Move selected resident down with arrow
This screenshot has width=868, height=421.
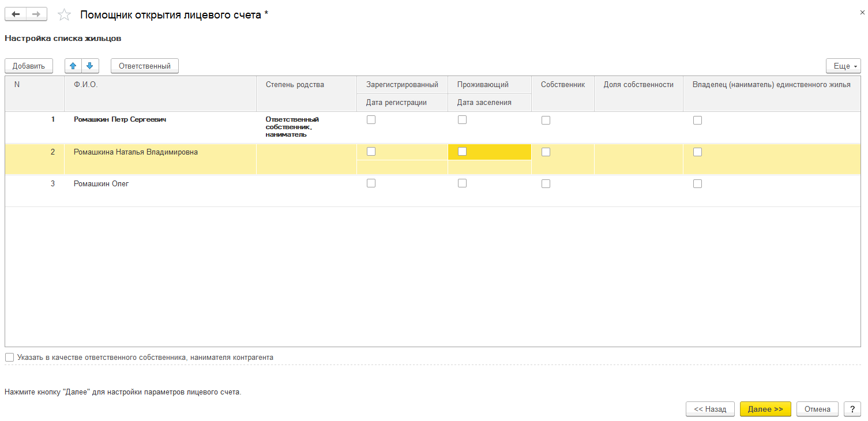point(90,66)
